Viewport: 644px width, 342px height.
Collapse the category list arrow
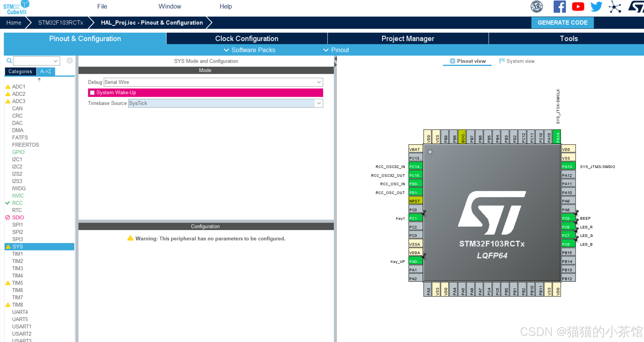pyautogui.click(x=39, y=80)
